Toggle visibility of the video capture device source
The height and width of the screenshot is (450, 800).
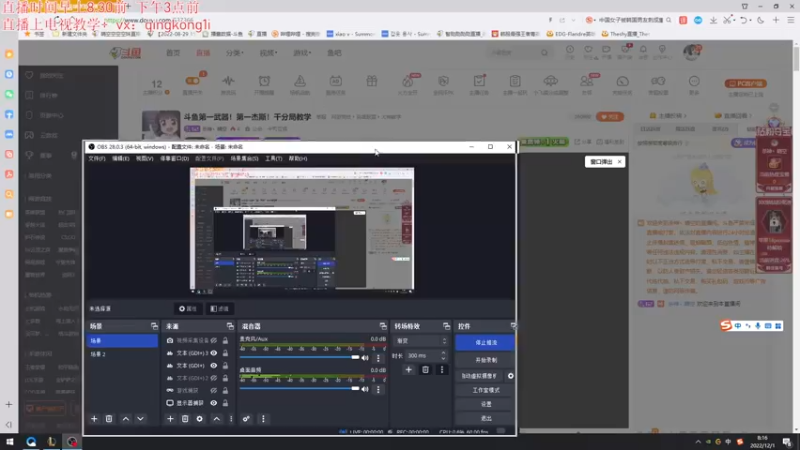214,340
